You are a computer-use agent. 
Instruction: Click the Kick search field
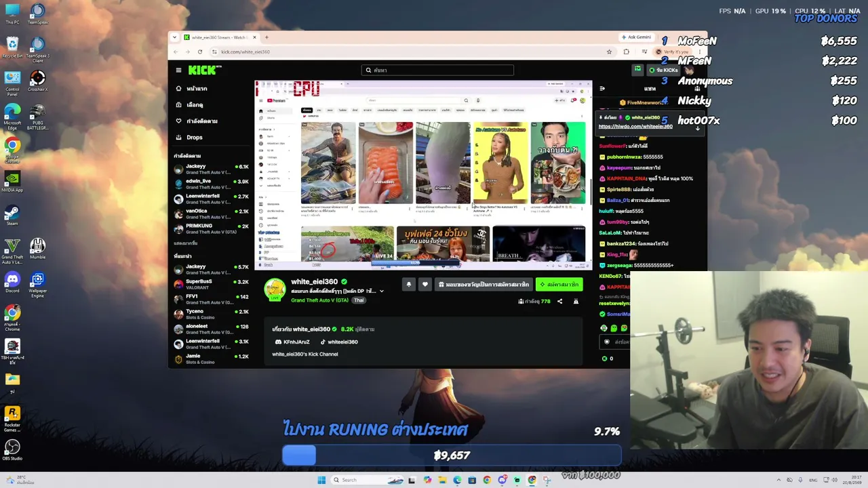click(437, 70)
